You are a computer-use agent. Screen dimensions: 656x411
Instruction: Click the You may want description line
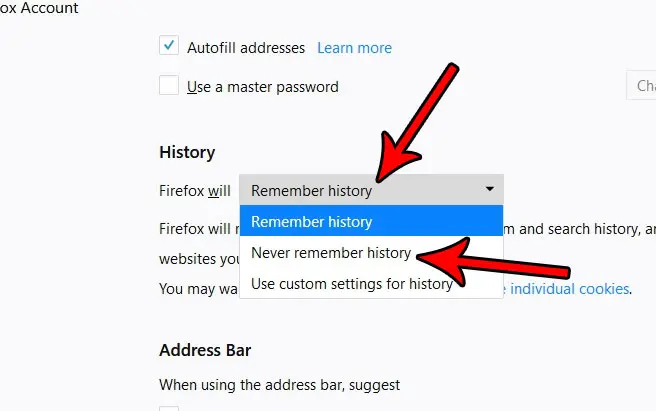199,289
